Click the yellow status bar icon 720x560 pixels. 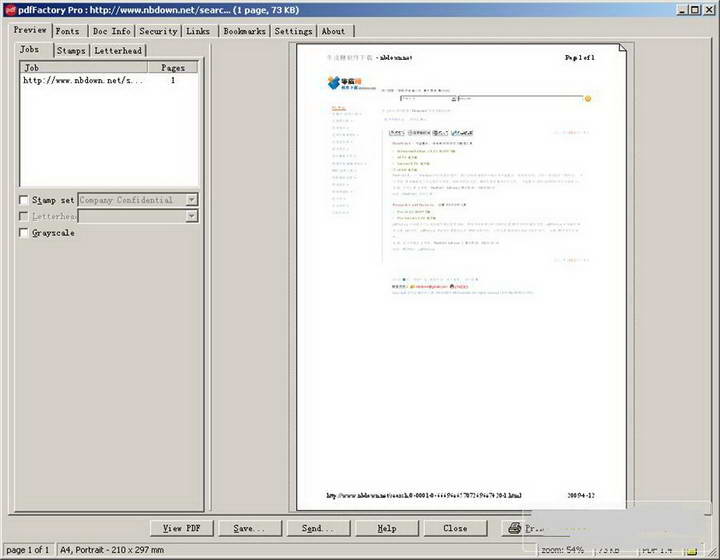(x=692, y=550)
